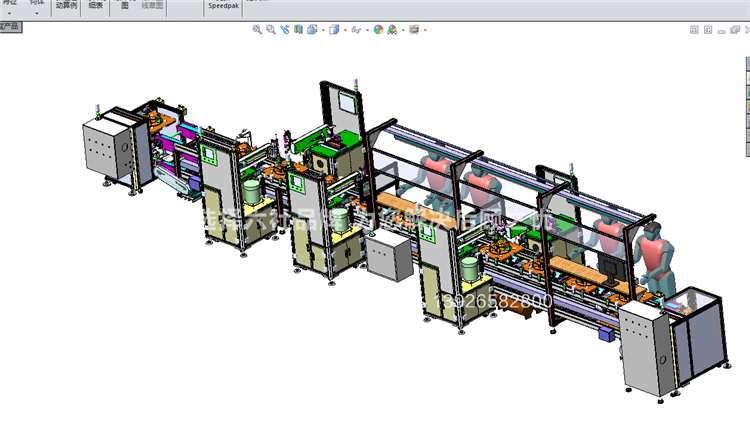Click the Zoom to Fit icon
Image resolution: width=750 pixels, height=443 pixels.
pyautogui.click(x=257, y=30)
